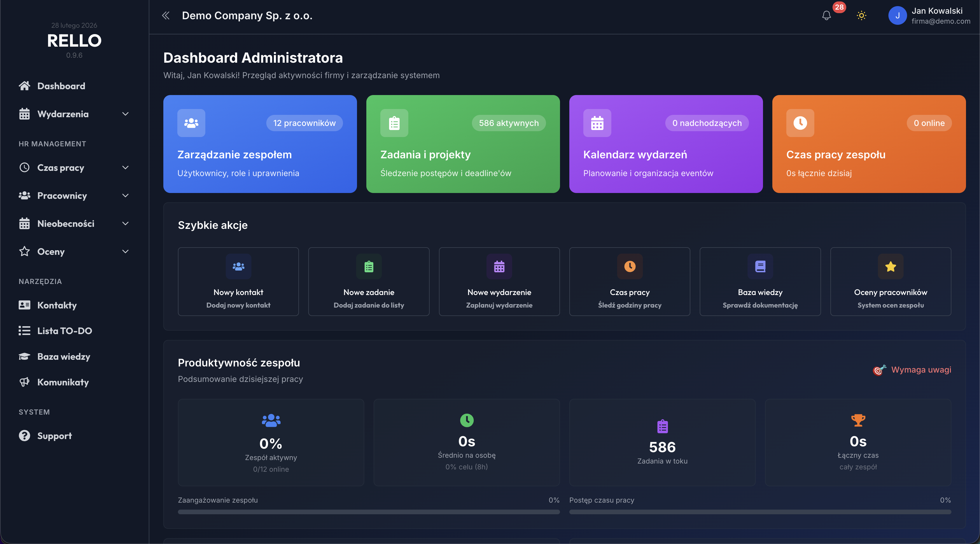Open the Dashboard home icon
Image resolution: width=980 pixels, height=544 pixels.
pyautogui.click(x=25, y=85)
